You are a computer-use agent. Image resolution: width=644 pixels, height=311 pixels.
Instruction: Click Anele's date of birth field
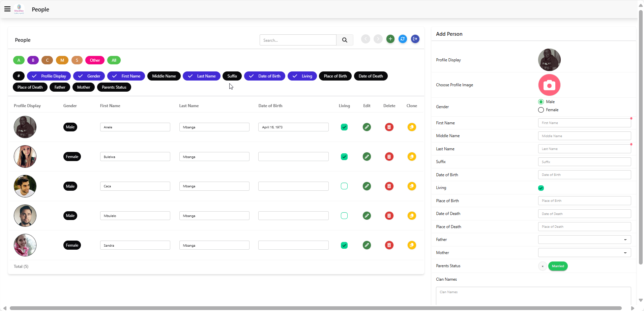[293, 127]
